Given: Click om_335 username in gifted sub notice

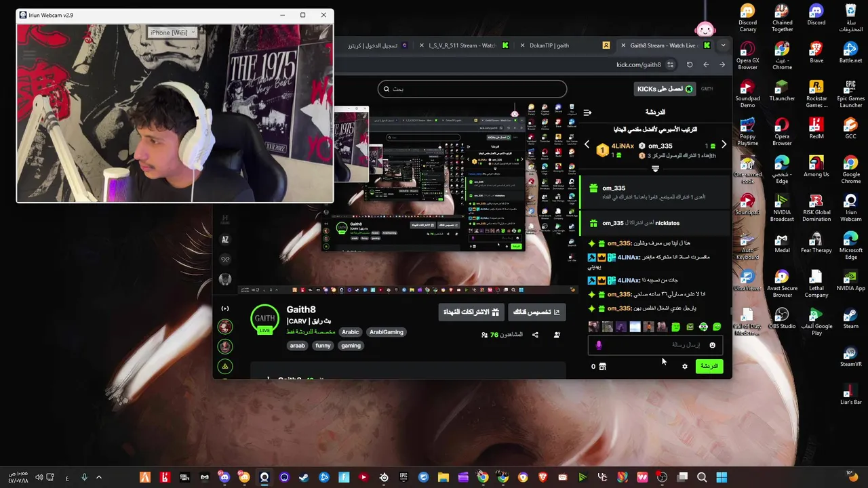Looking at the screenshot, I should click(x=614, y=188).
